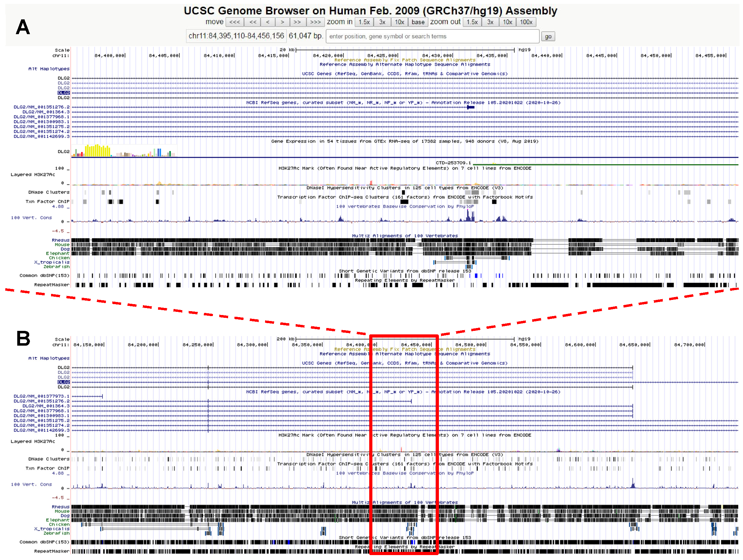Click NCBI RefSeq genes track title in panel A
Viewport: 743px width, 560px height.
click(x=403, y=103)
